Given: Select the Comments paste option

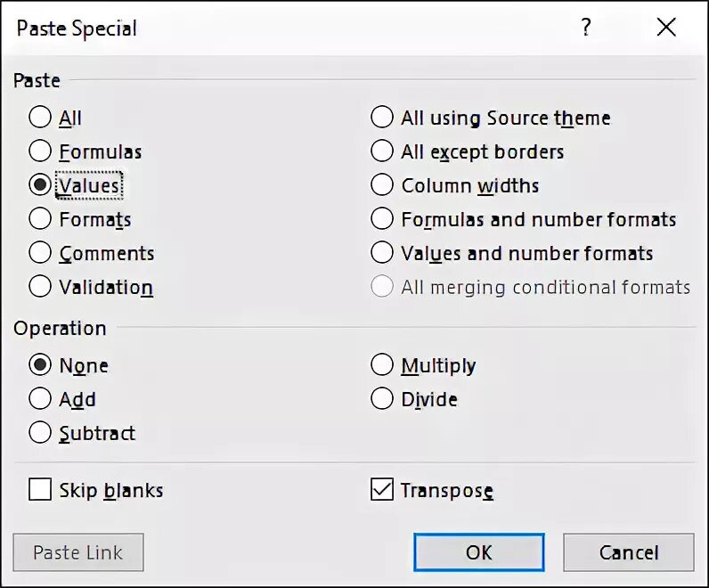Looking at the screenshot, I should click(x=40, y=253).
